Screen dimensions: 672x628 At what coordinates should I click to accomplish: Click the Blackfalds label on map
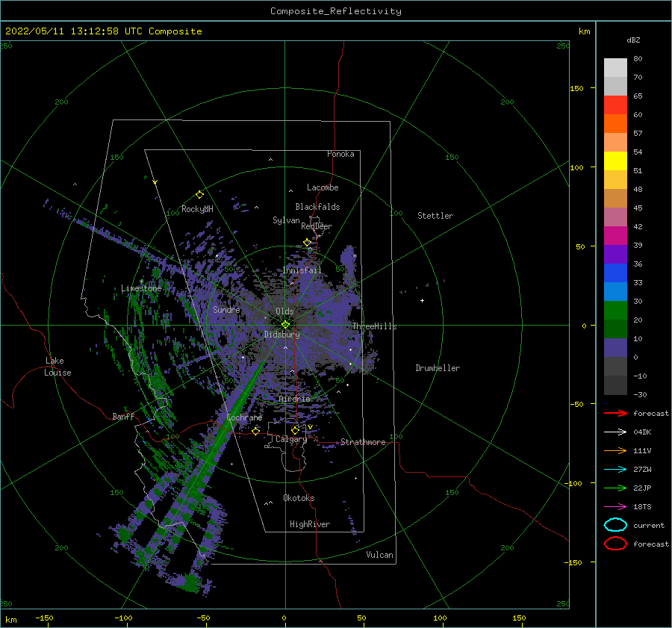coord(317,207)
